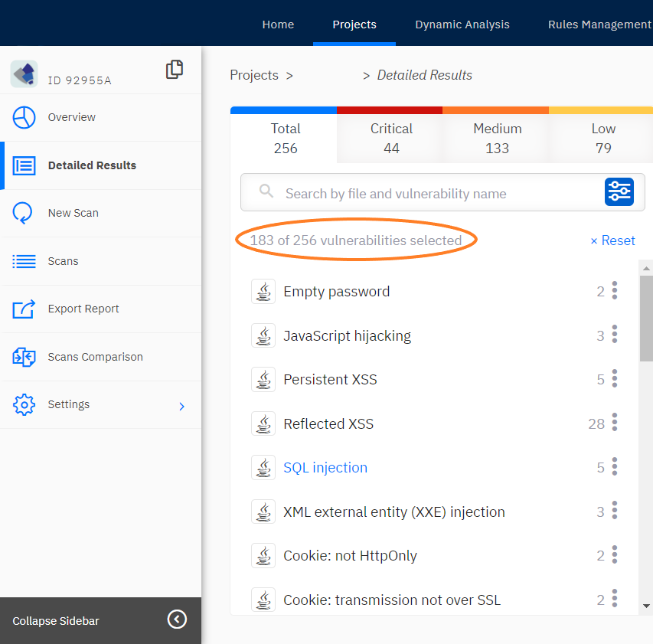Click the Java icon beside SQL injection
Viewport: 653px width, 644px height.
[x=263, y=467]
